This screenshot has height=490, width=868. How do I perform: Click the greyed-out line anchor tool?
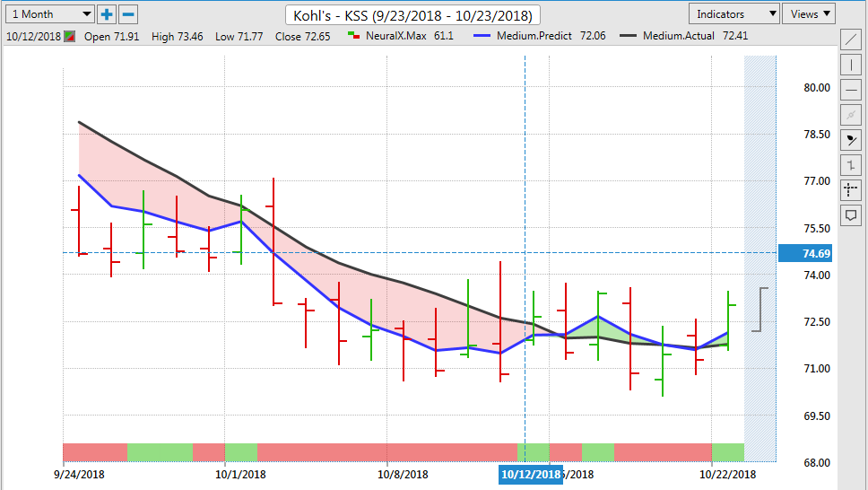[x=851, y=115]
